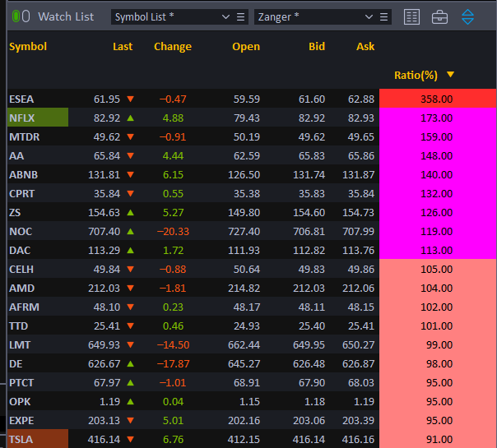Sort by Change column header
This screenshot has width=497, height=448.
[173, 47]
